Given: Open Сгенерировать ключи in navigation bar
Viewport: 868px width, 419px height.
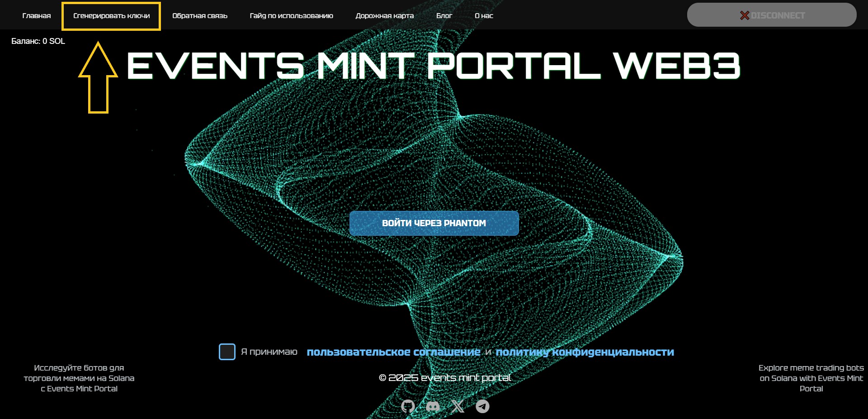Looking at the screenshot, I should 111,16.
